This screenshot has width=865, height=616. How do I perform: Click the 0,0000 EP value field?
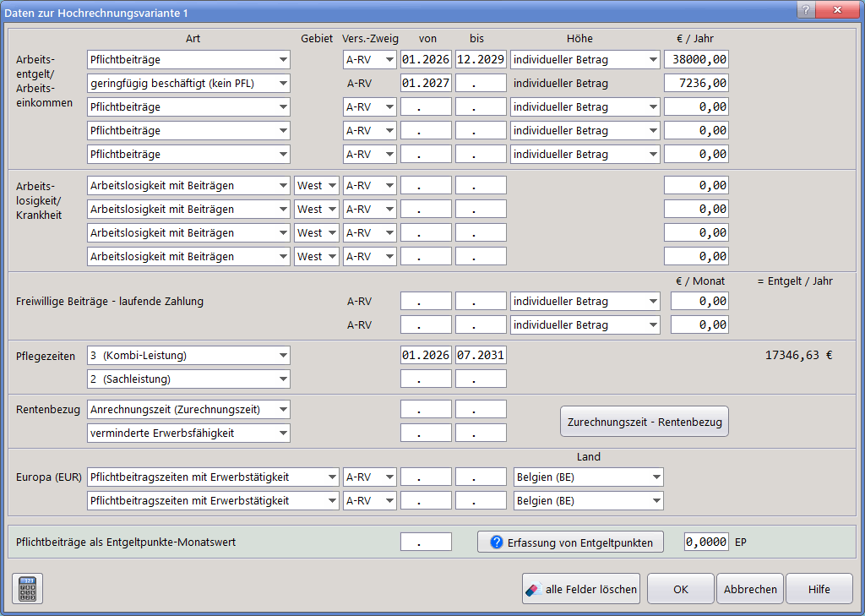click(x=706, y=542)
